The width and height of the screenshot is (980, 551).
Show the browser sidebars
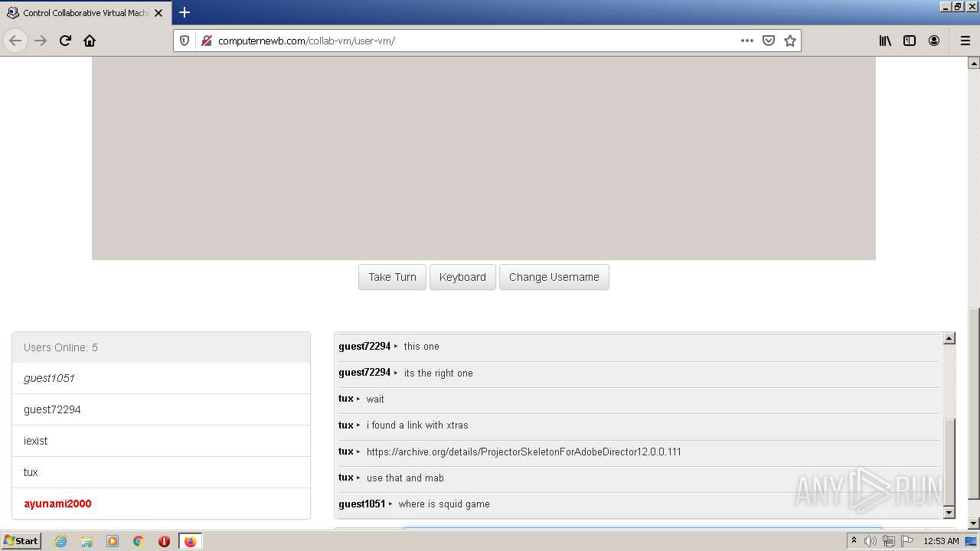910,41
